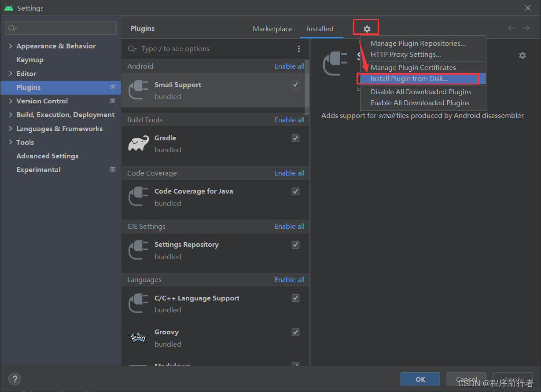The image size is (541, 392).
Task: Toggle the Settings Repository checkbox
Action: click(x=296, y=245)
